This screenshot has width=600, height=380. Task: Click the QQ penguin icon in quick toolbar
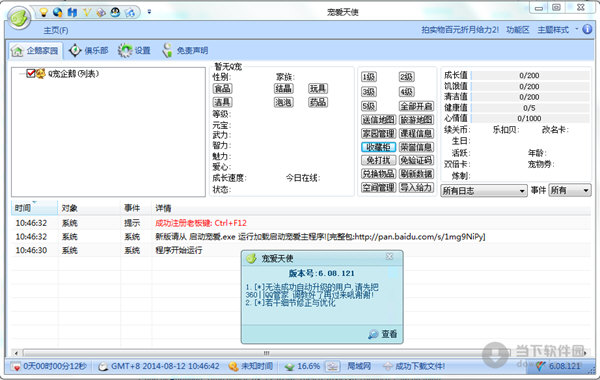coord(115,13)
